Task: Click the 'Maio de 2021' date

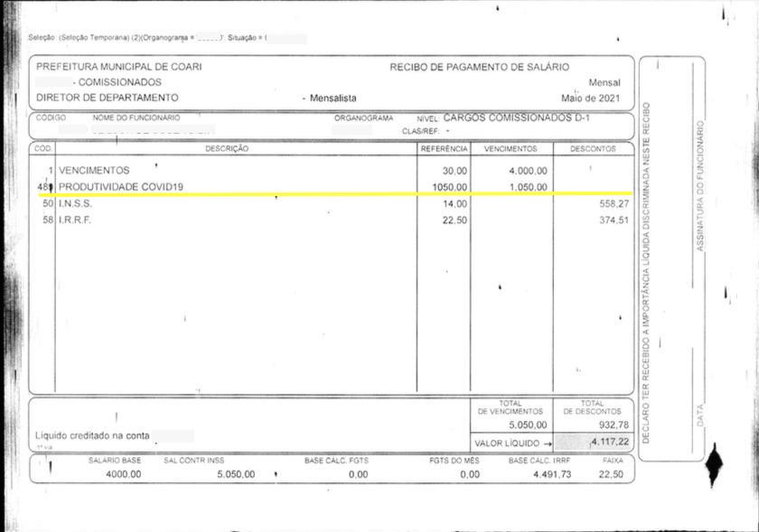Action: [x=591, y=98]
